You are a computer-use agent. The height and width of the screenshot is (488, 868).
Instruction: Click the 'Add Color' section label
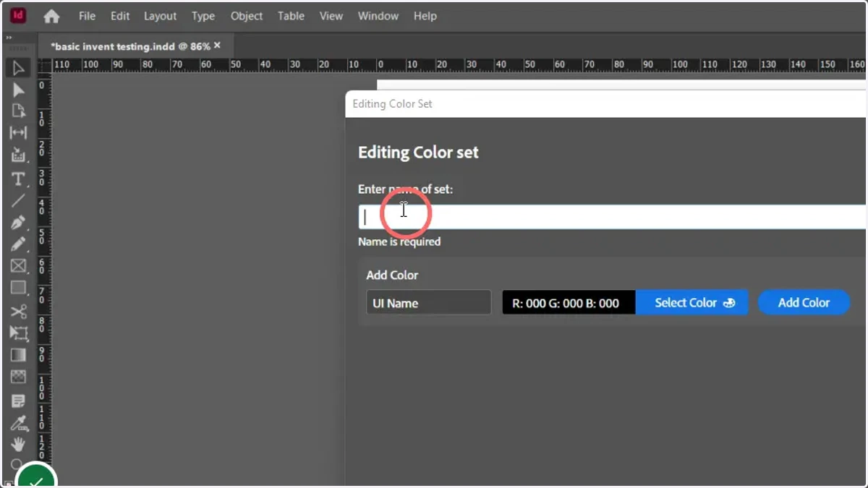tap(392, 275)
